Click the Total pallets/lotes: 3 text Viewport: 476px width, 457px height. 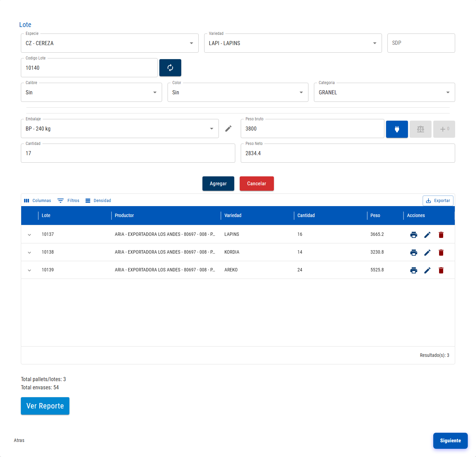coord(43,379)
